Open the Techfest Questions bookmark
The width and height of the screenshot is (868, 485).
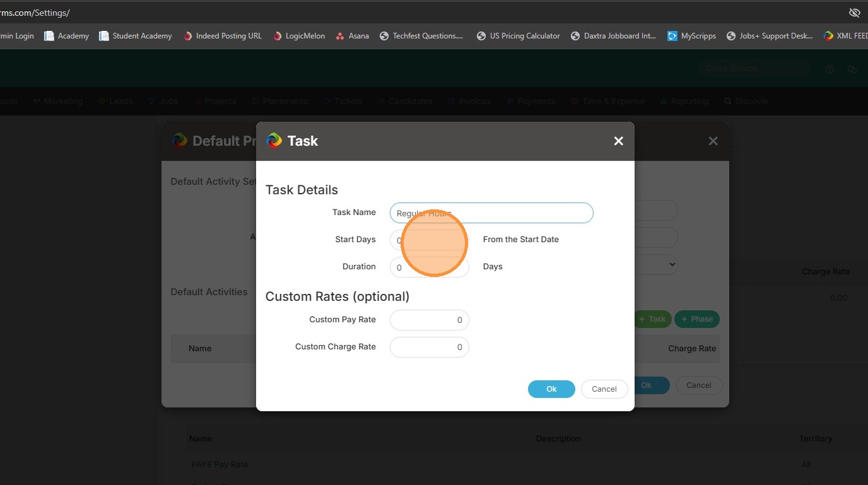(x=421, y=36)
